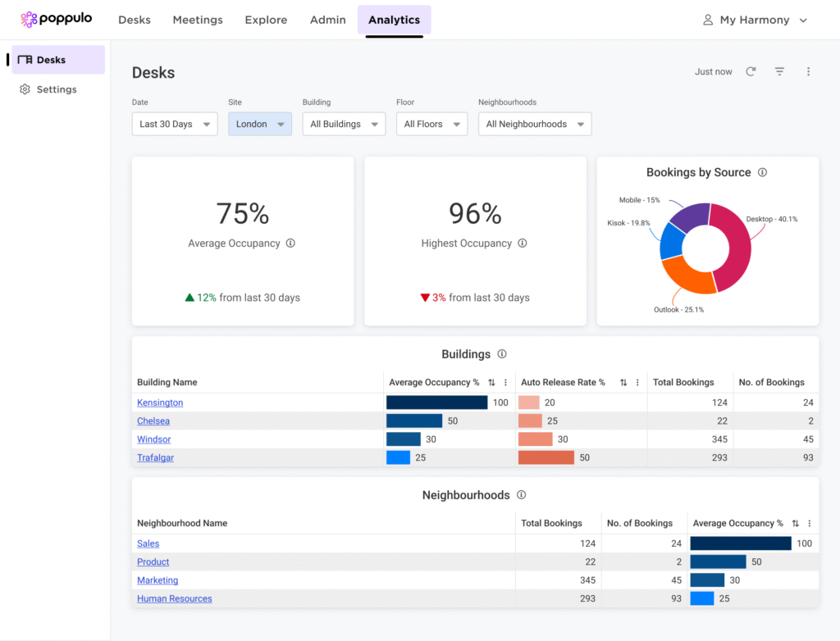Screen dimensions: 840x641
Task: Click info icon beside Bookings by Source
Action: click(762, 173)
